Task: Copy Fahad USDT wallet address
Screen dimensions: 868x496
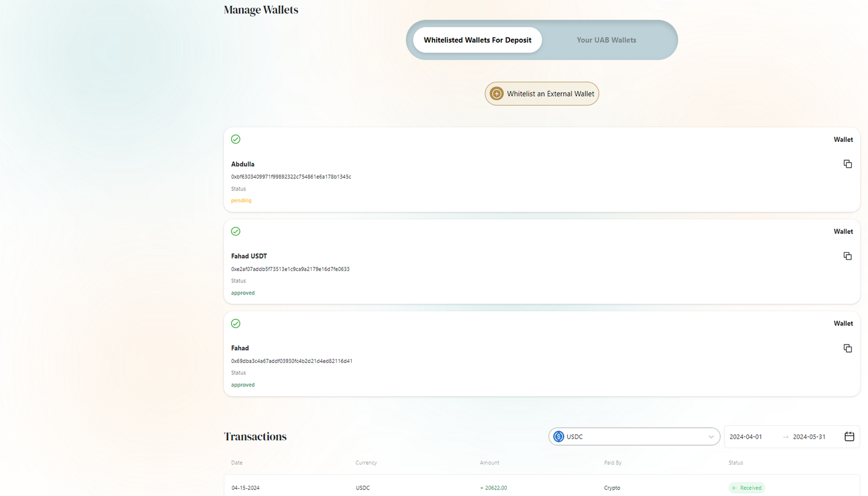Action: coord(847,256)
